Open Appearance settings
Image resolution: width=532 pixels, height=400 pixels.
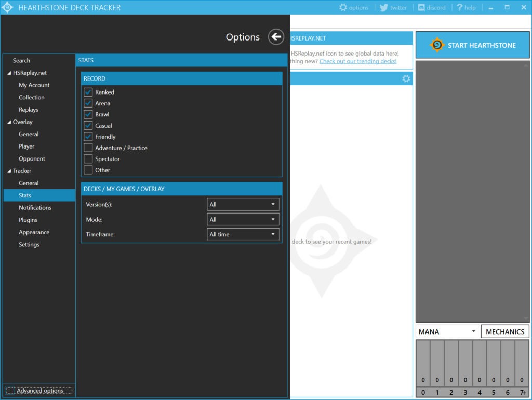click(34, 232)
